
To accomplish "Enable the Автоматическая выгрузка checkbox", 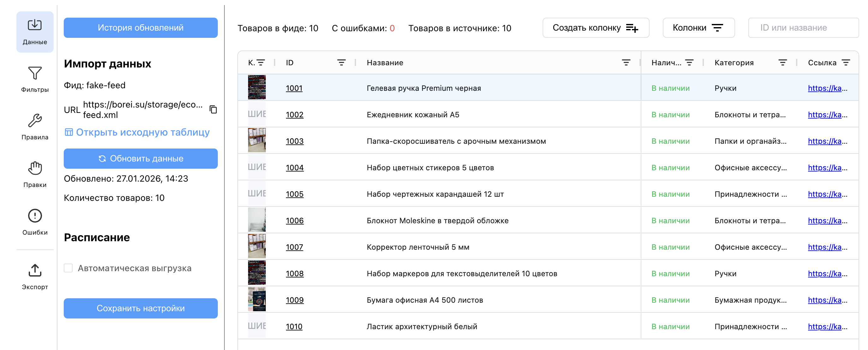I will coord(68,268).
